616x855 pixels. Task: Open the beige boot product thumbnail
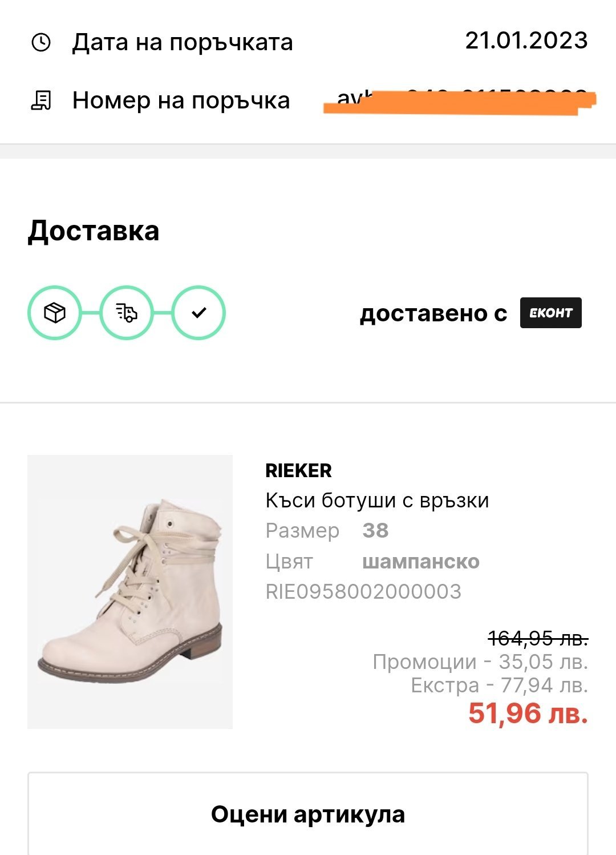click(x=130, y=591)
